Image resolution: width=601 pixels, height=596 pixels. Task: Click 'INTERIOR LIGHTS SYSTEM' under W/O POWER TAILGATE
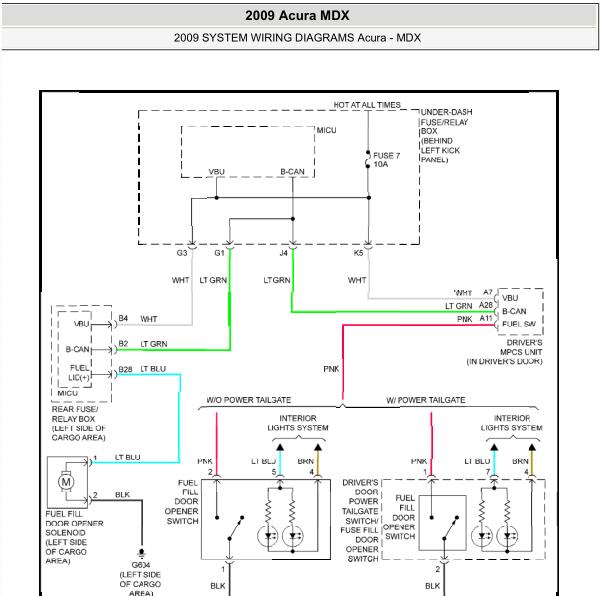click(x=298, y=423)
